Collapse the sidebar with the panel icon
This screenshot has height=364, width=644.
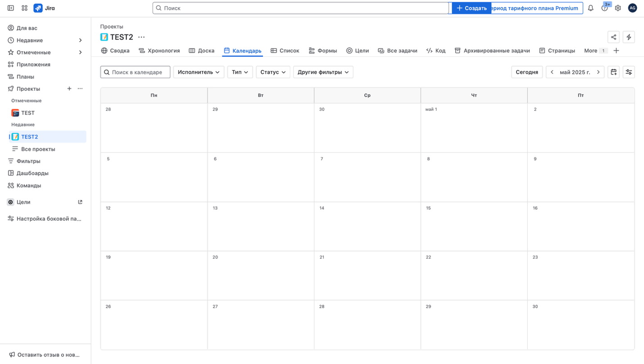(x=11, y=8)
